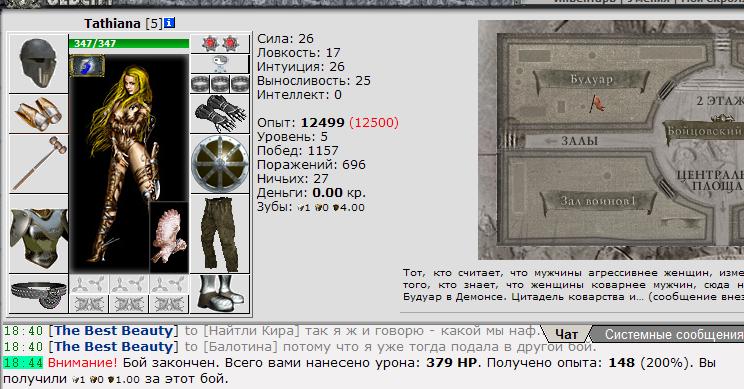Select the middle ring slot
This screenshot has width=744, height=389.
point(220,84)
